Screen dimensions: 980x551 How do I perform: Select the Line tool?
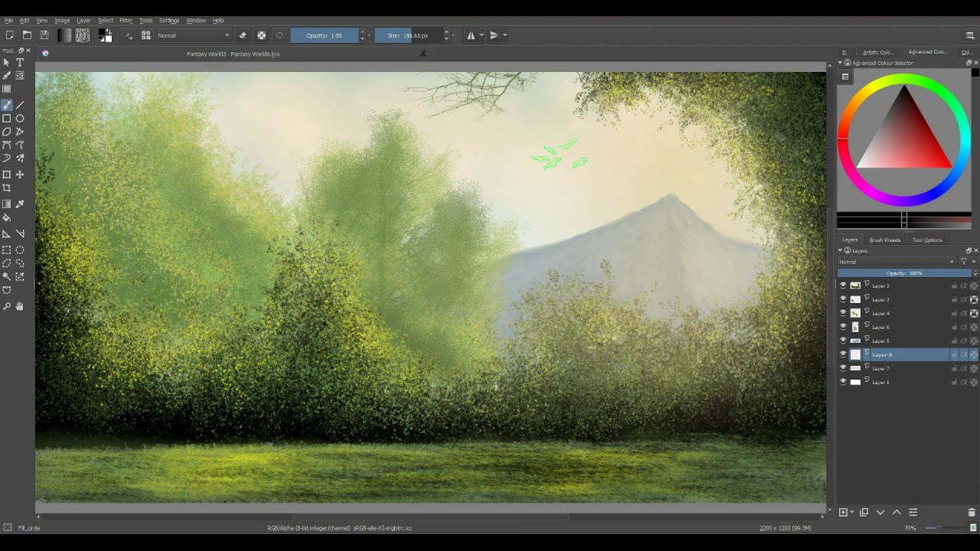(20, 105)
